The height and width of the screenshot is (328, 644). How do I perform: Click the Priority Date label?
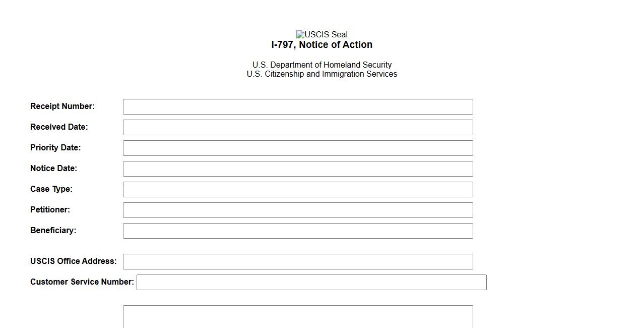55,147
